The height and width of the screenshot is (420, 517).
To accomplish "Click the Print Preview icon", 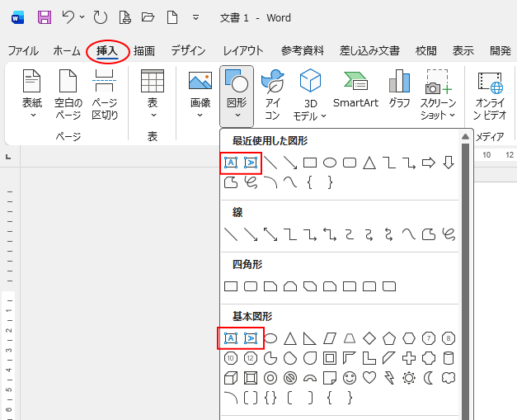I will click(125, 17).
